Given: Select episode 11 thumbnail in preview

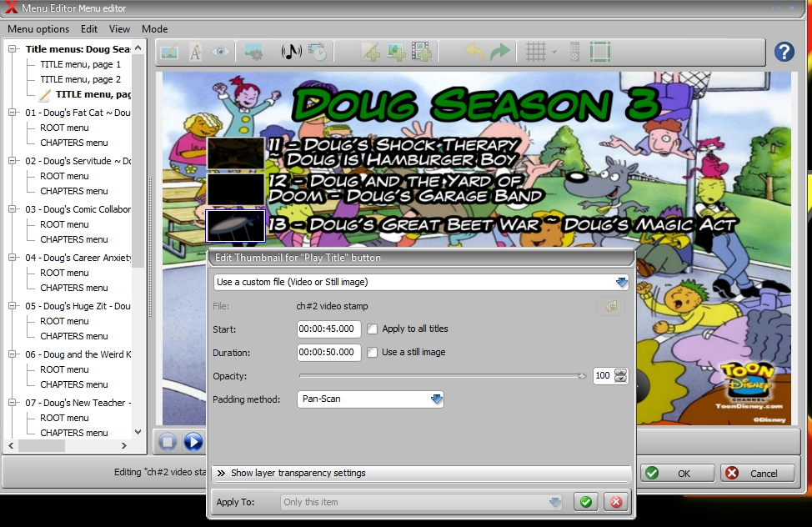Looking at the screenshot, I should (x=236, y=153).
